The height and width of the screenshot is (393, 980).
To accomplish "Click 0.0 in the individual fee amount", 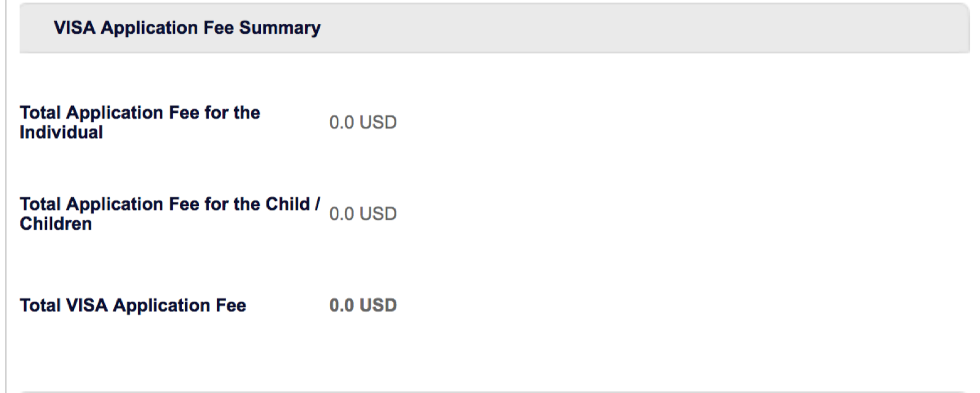I will (x=342, y=123).
